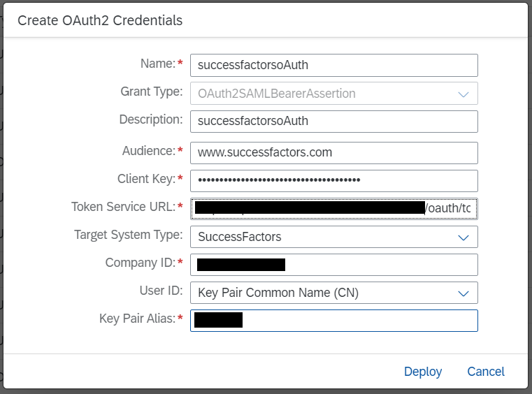Click the "User ID:" label text

coord(161,291)
